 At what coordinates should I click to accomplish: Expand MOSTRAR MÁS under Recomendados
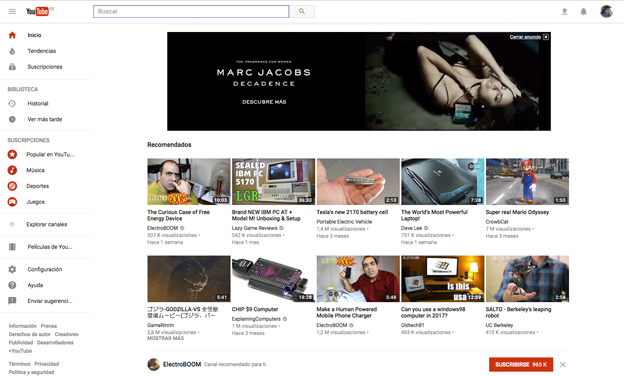pos(166,338)
